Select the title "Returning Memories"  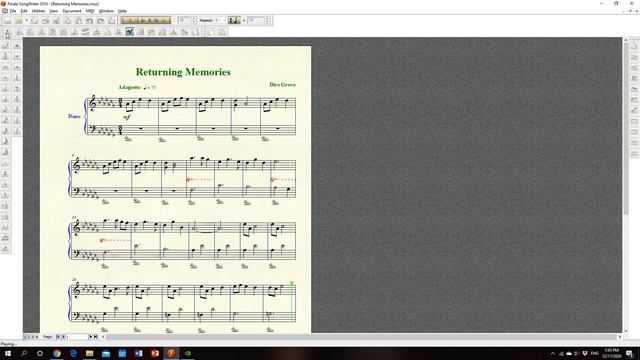click(183, 72)
